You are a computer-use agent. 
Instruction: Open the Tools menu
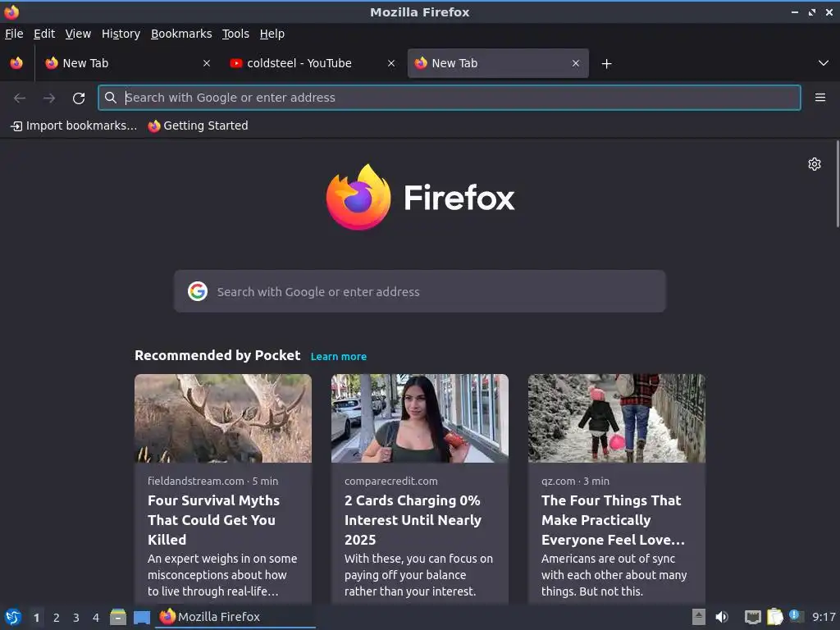(235, 34)
